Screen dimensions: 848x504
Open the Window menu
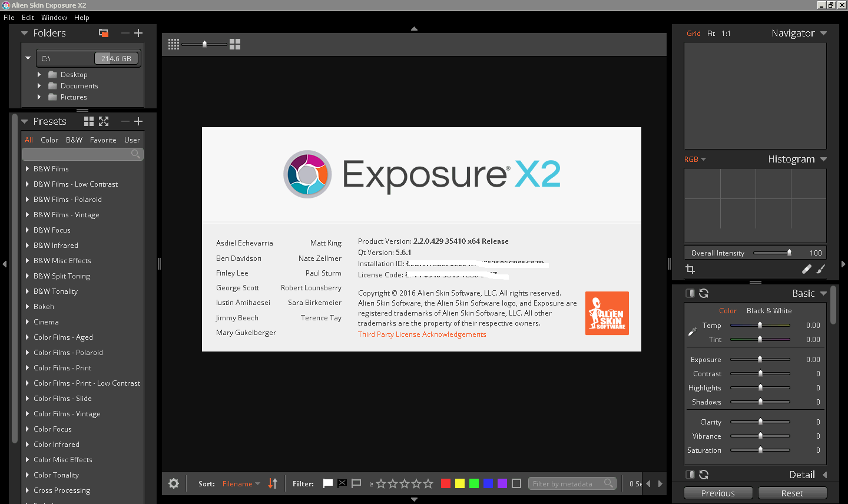point(54,18)
